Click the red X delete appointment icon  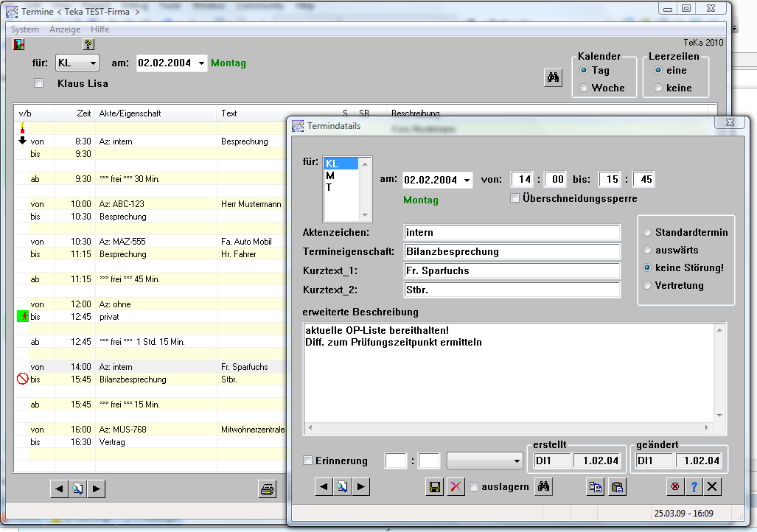click(x=456, y=487)
